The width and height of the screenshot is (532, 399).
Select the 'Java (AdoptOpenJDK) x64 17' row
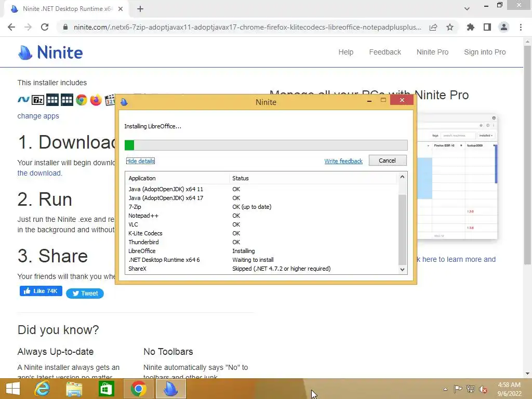(x=261, y=198)
